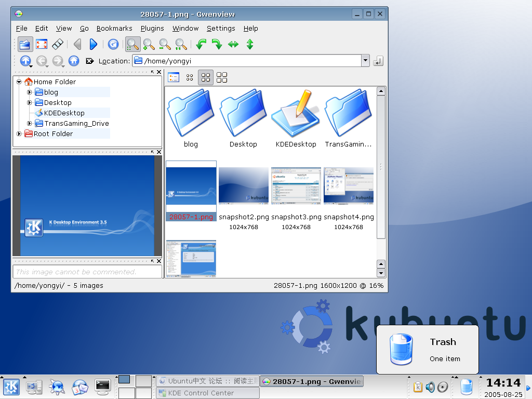The height and width of the screenshot is (399, 532).
Task: Click the image comment text field
Action: pyautogui.click(x=87, y=272)
